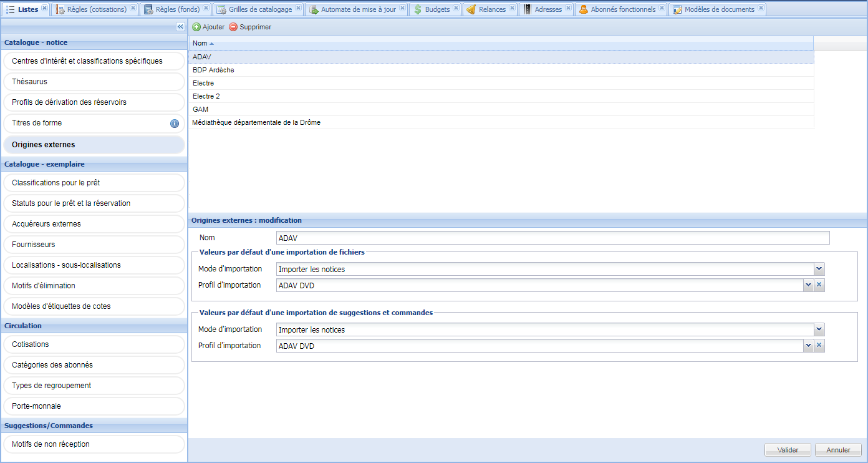Screen dimensions: 868x463
Task: Close the Budgets tab
Action: click(456, 9)
